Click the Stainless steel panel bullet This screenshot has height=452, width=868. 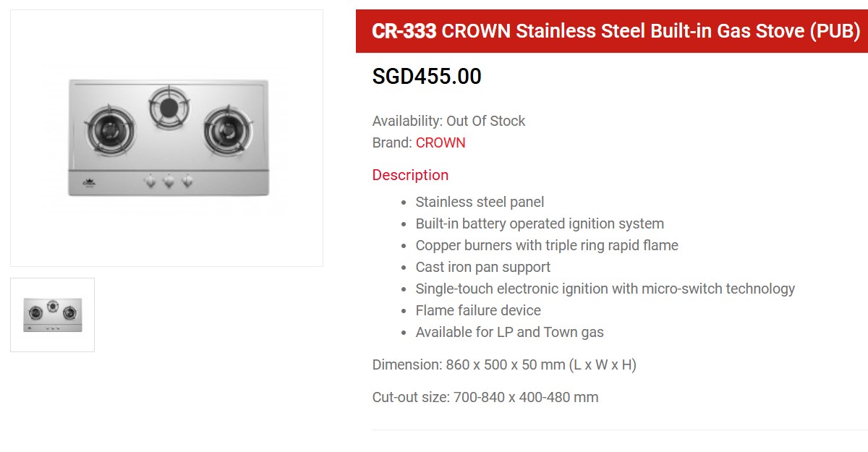pos(480,202)
